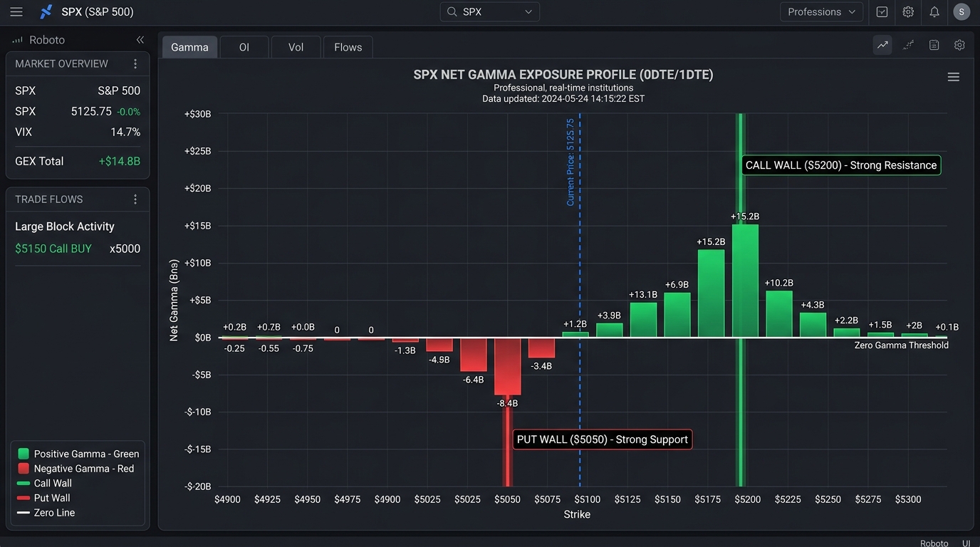Open settings gear in the top header bar

coord(908,12)
